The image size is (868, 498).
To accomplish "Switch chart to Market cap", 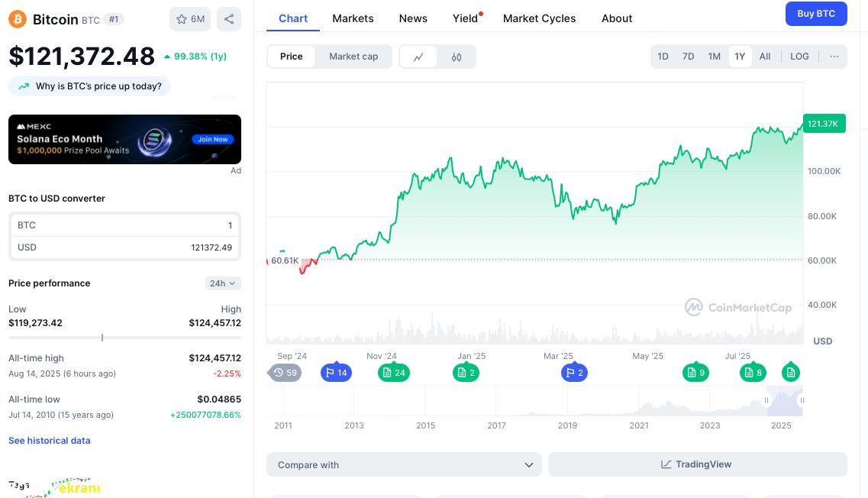I will click(353, 57).
